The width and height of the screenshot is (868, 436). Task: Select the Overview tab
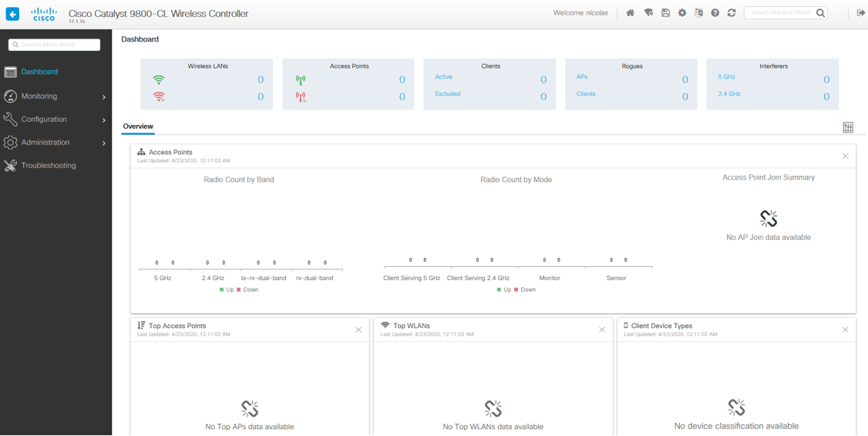click(x=138, y=127)
